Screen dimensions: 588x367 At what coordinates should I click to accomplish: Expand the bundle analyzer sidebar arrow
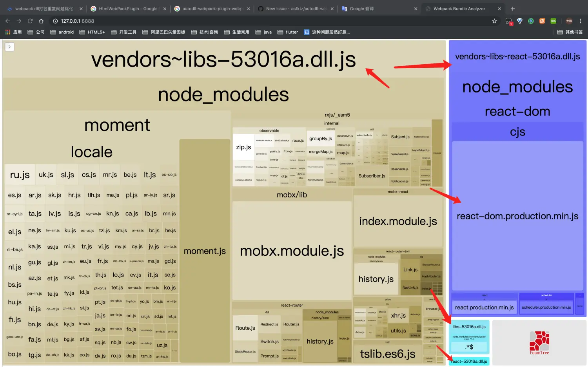(x=9, y=47)
